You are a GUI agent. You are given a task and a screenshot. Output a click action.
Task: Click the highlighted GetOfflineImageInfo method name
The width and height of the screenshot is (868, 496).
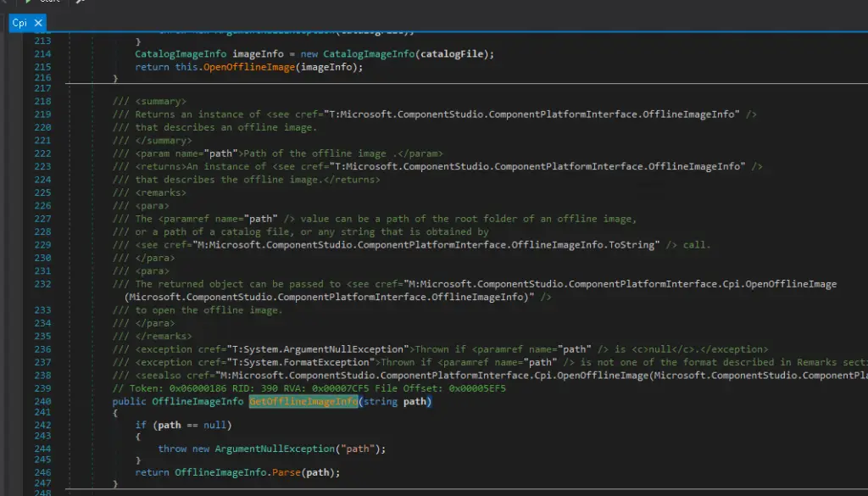pos(303,401)
